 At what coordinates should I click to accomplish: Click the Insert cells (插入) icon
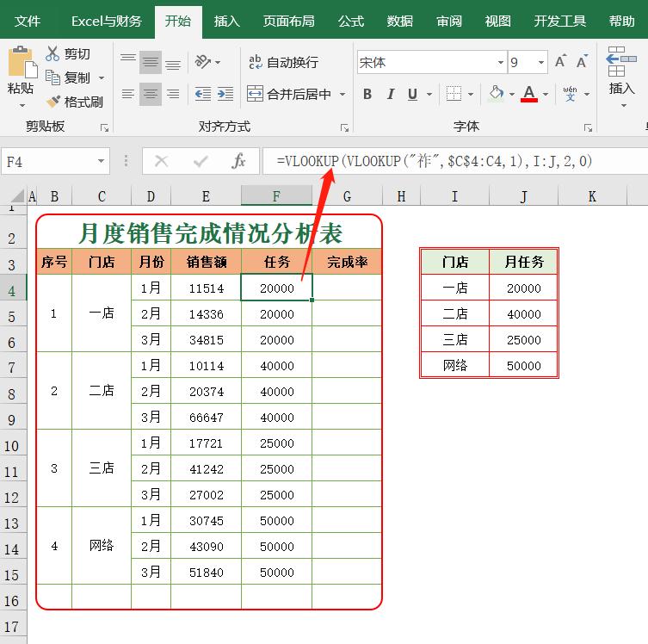[621, 62]
